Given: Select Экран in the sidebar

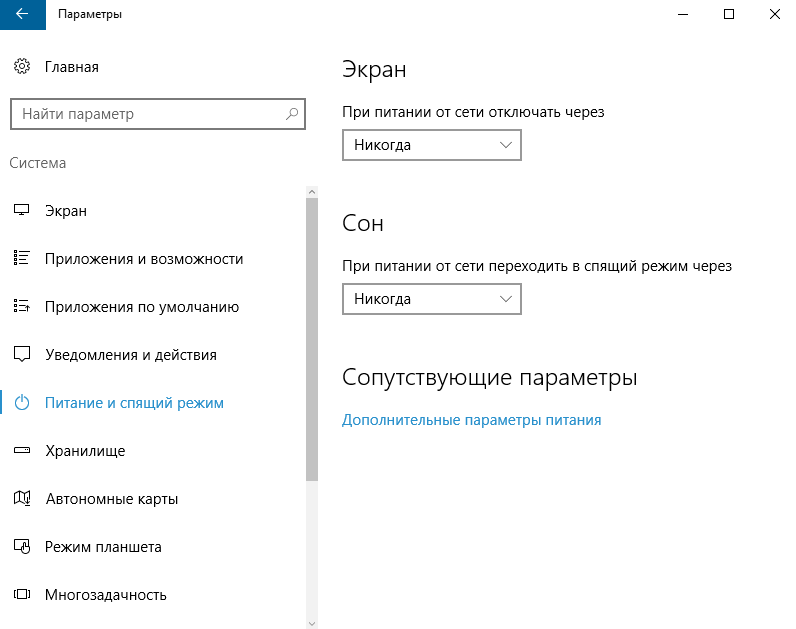Looking at the screenshot, I should 66,211.
